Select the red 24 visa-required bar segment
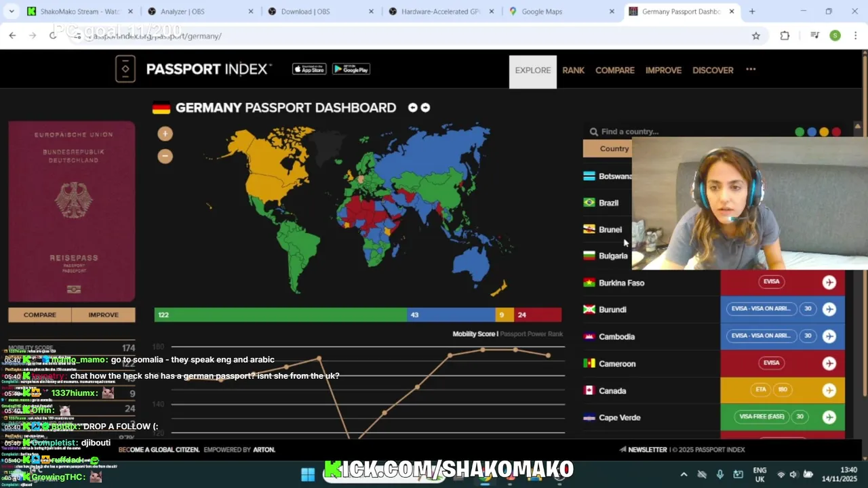Screen dimensions: 868x488 click(x=538, y=314)
